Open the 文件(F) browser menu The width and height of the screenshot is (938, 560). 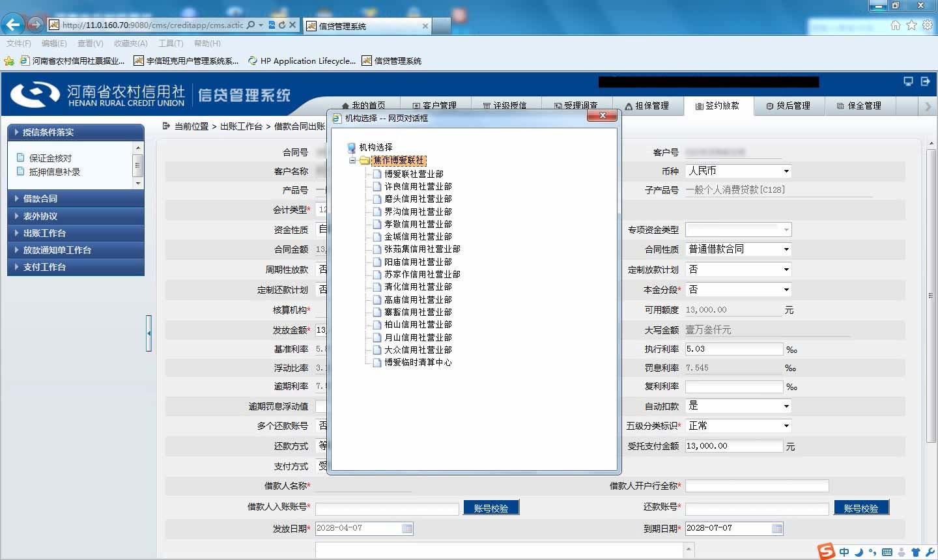pos(19,44)
